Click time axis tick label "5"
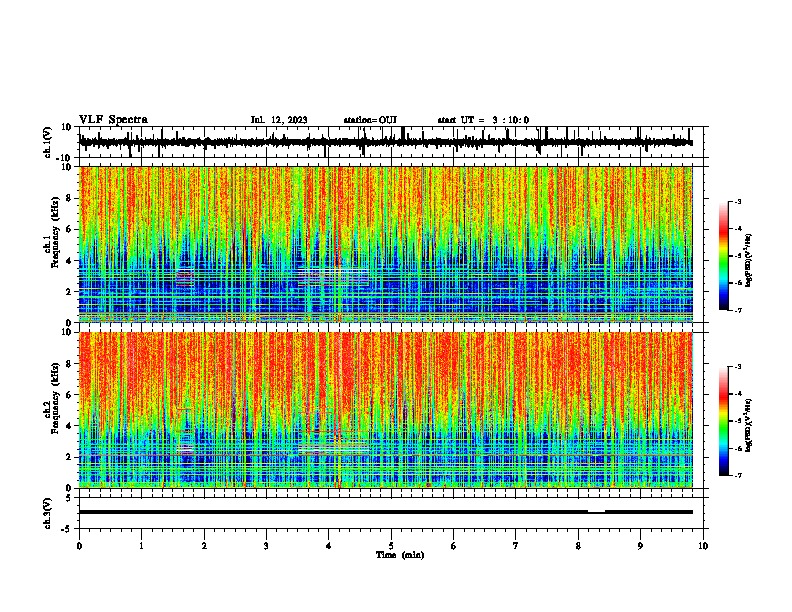Image resolution: width=792 pixels, height=612 pixels. click(391, 546)
